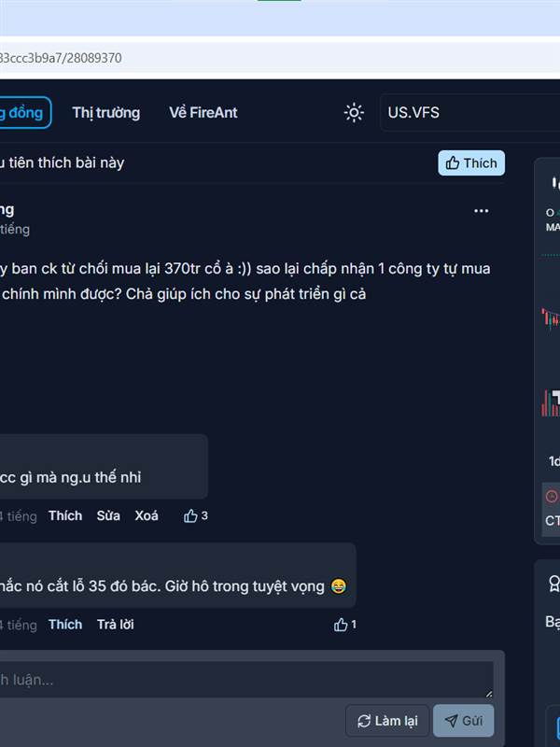Toggle light/dark theme sun icon
This screenshot has width=560, height=747.
pos(354,113)
